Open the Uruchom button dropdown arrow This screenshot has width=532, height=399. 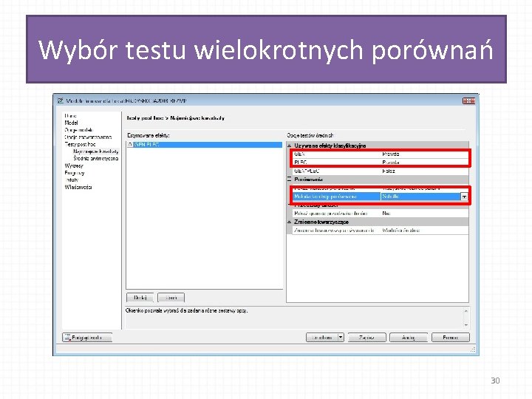(341, 338)
